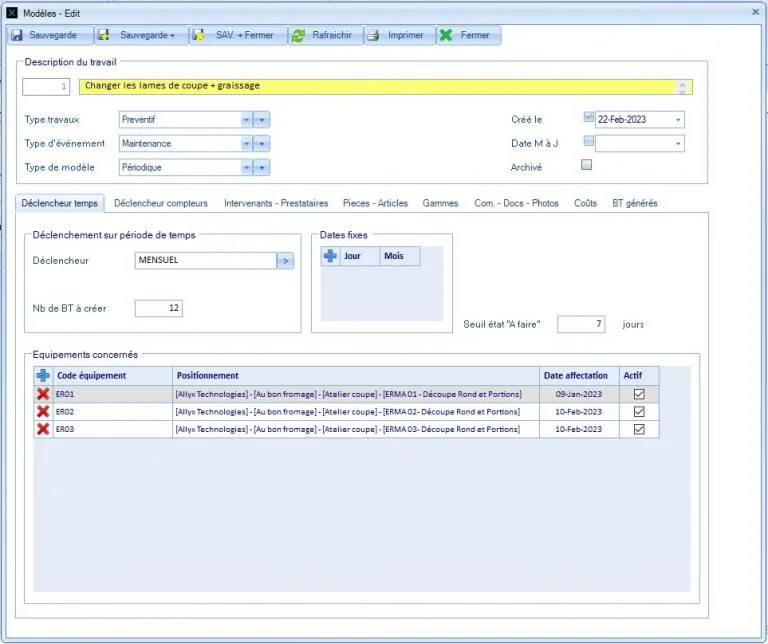This screenshot has height=644, width=768.
Task: Open the Date M à J picker arrow
Action: (x=678, y=143)
